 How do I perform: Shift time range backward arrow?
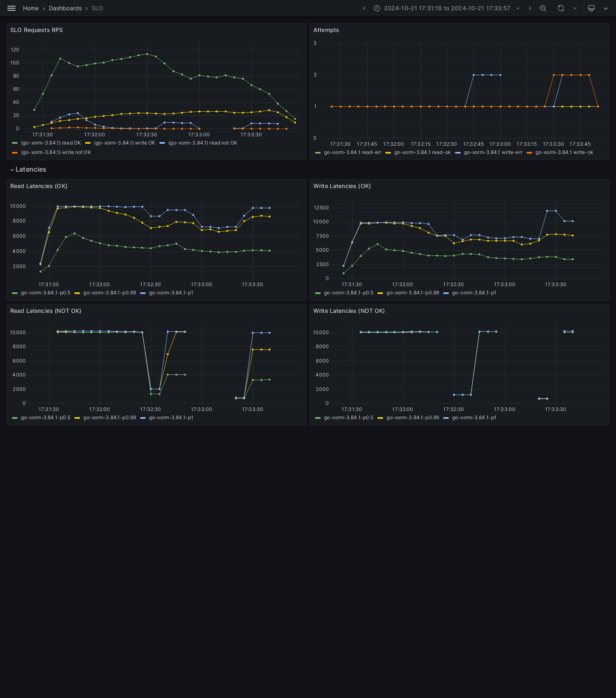[364, 8]
